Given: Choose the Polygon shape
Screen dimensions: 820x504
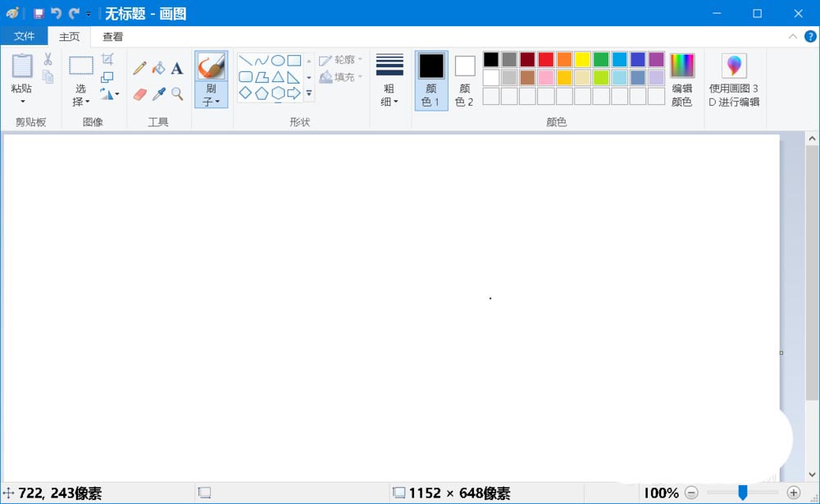Looking at the screenshot, I should (262, 77).
